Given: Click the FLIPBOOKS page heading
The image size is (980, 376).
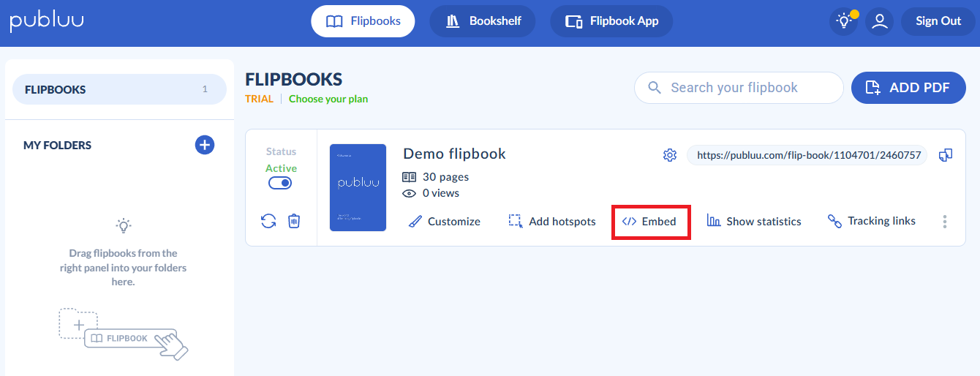Looking at the screenshot, I should coord(293,79).
